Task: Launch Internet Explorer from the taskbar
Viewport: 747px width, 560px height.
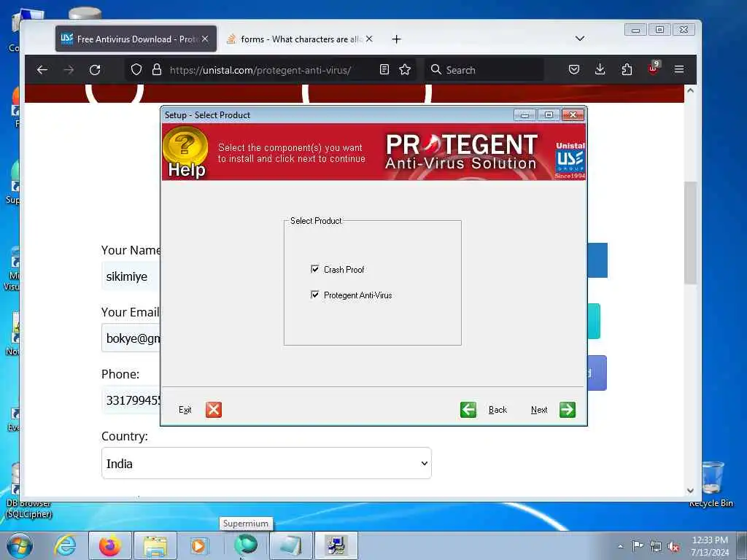Action: pos(65,545)
